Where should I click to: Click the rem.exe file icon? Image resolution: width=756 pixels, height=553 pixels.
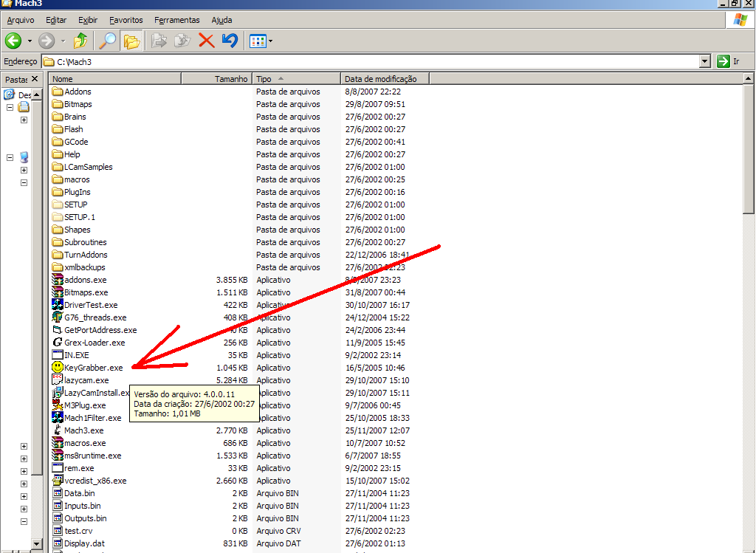[x=58, y=467]
